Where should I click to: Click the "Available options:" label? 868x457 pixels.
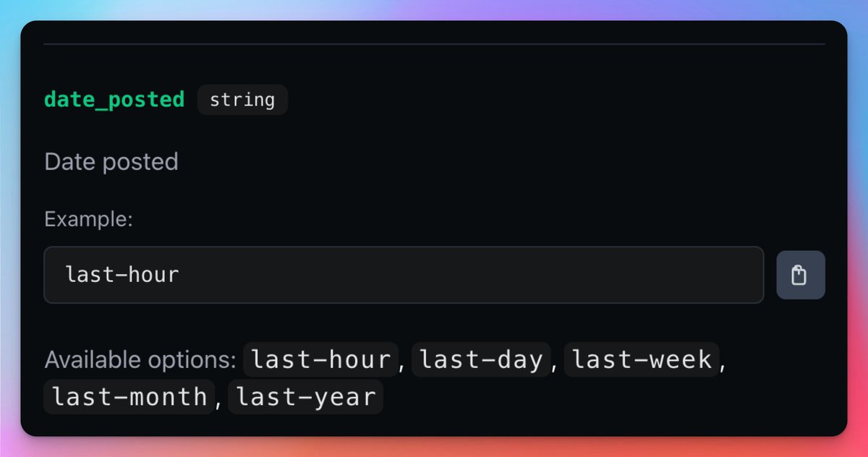[140, 360]
